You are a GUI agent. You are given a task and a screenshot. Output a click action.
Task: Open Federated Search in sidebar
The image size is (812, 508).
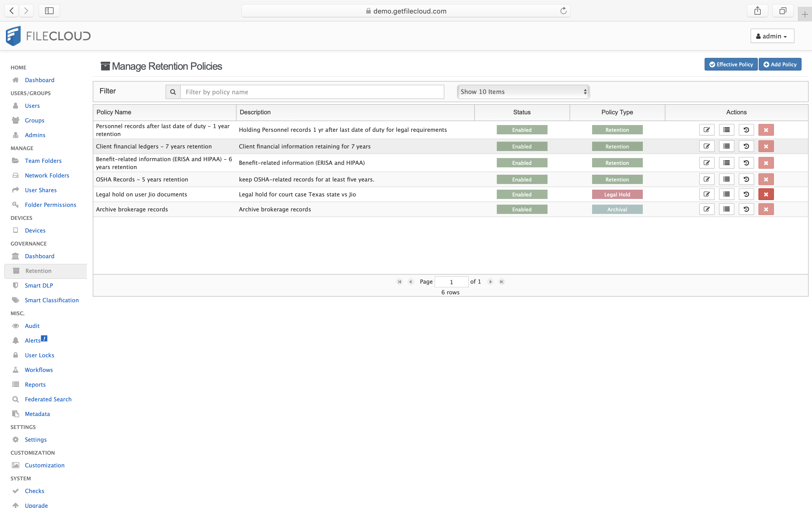click(48, 399)
